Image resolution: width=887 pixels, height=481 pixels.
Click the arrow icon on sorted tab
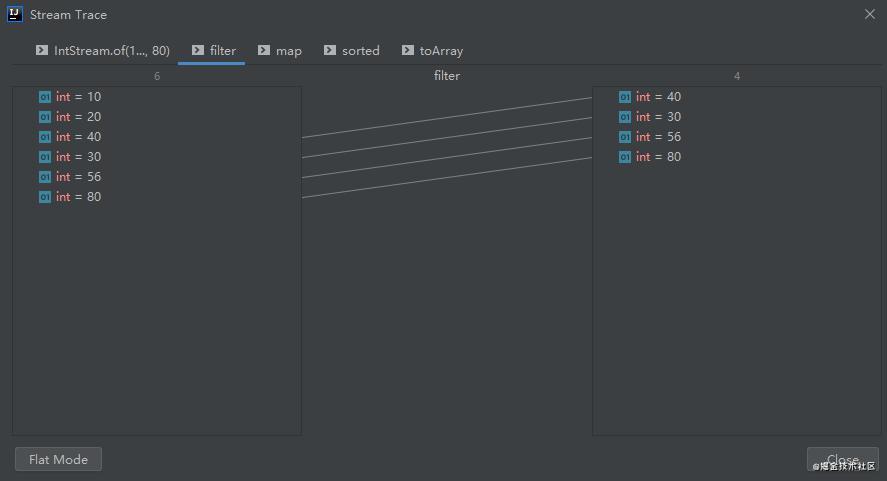click(330, 50)
